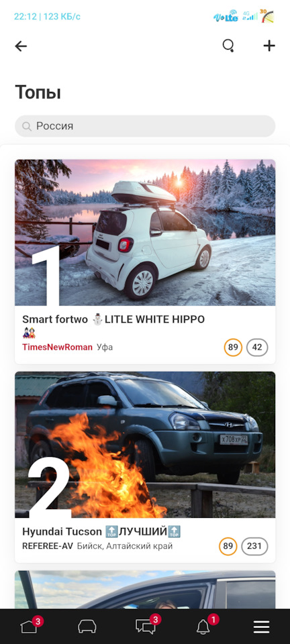Tap orange 89 rating on Smart fortwo
The image size is (290, 644).
[x=233, y=347]
